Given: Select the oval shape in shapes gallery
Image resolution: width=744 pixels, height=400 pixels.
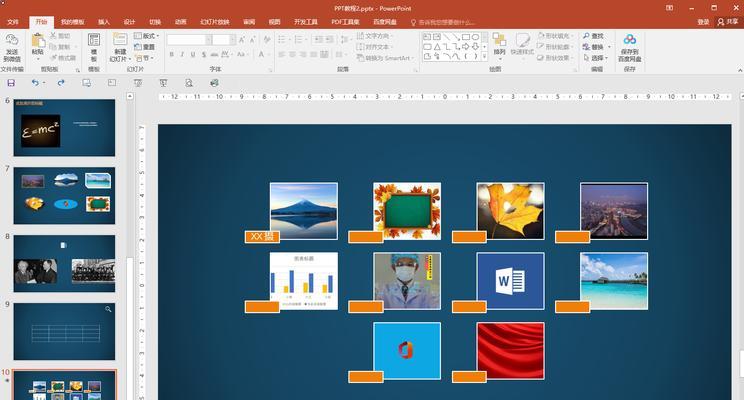Looking at the screenshot, I should (475, 37).
